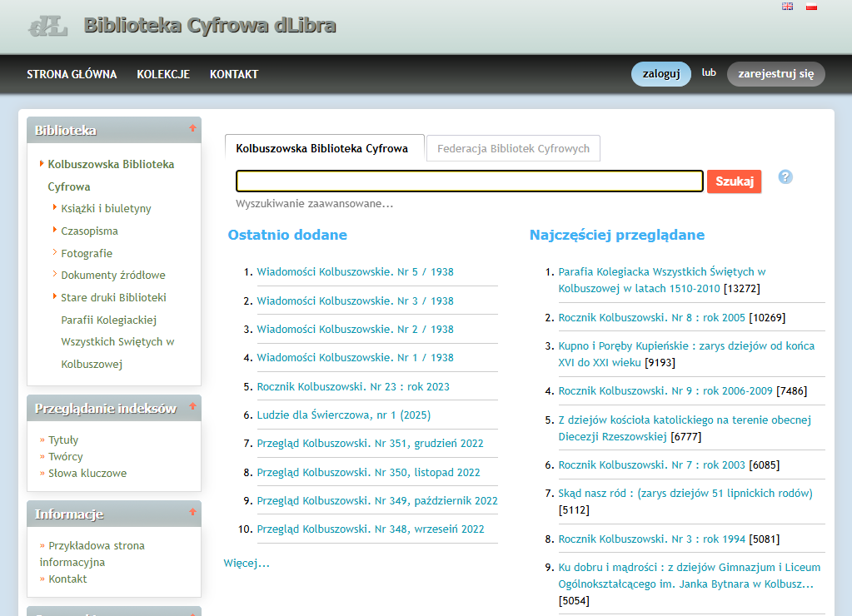The width and height of the screenshot is (852, 616).
Task: Open Rocznik Kolbuszowski Nr 7 rok 2003
Action: pyautogui.click(x=651, y=465)
